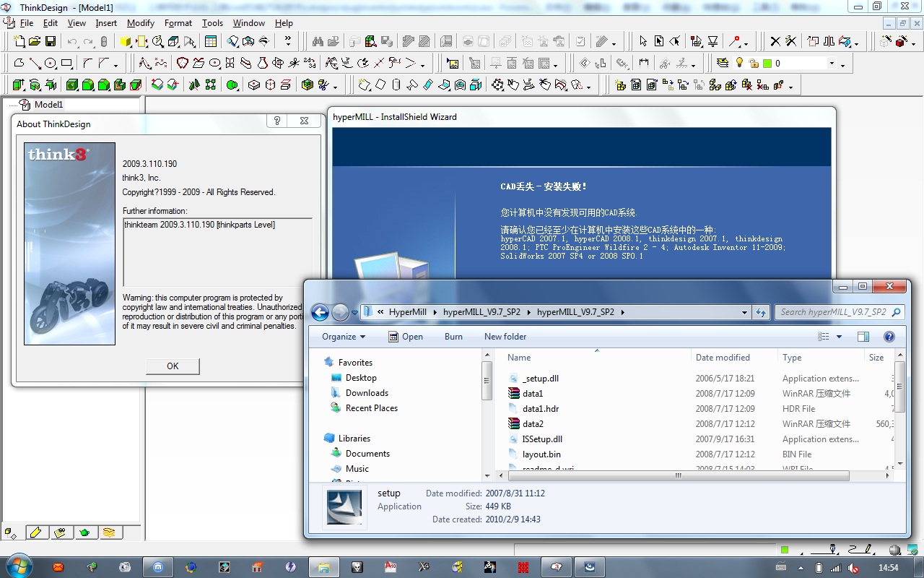Click the red cube render icon

click(901, 41)
